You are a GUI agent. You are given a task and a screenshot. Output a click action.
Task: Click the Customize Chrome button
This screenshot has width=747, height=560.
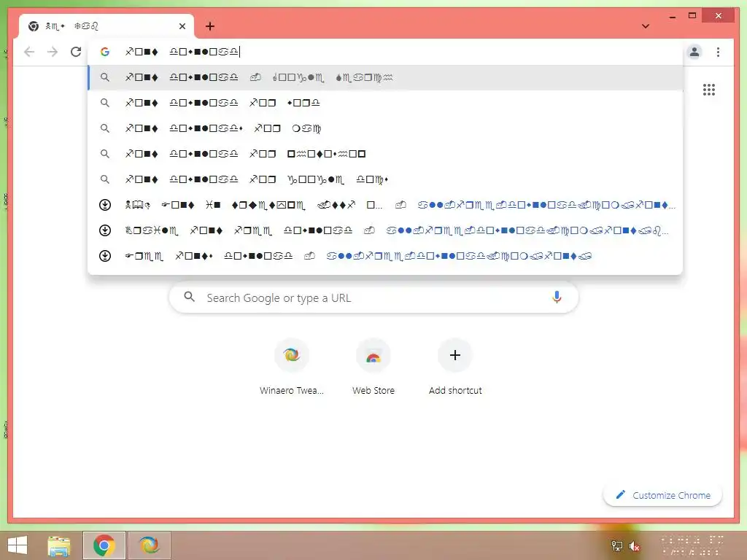point(662,495)
